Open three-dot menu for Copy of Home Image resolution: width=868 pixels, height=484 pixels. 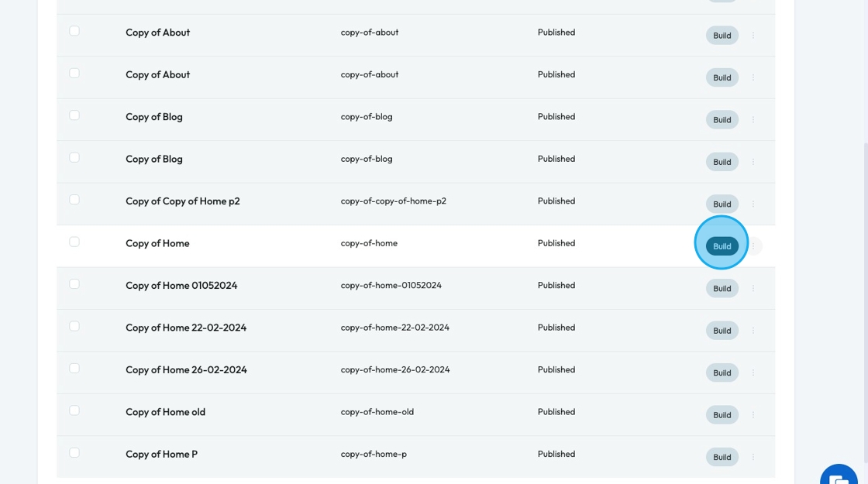[x=753, y=246]
